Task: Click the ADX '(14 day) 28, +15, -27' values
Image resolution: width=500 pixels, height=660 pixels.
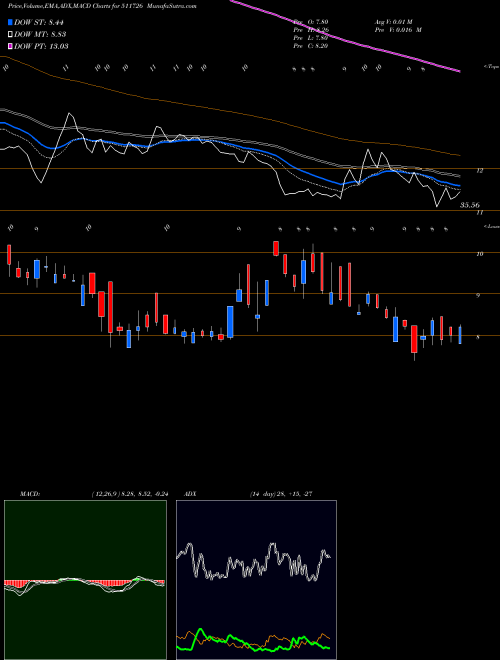Action: pos(281,494)
